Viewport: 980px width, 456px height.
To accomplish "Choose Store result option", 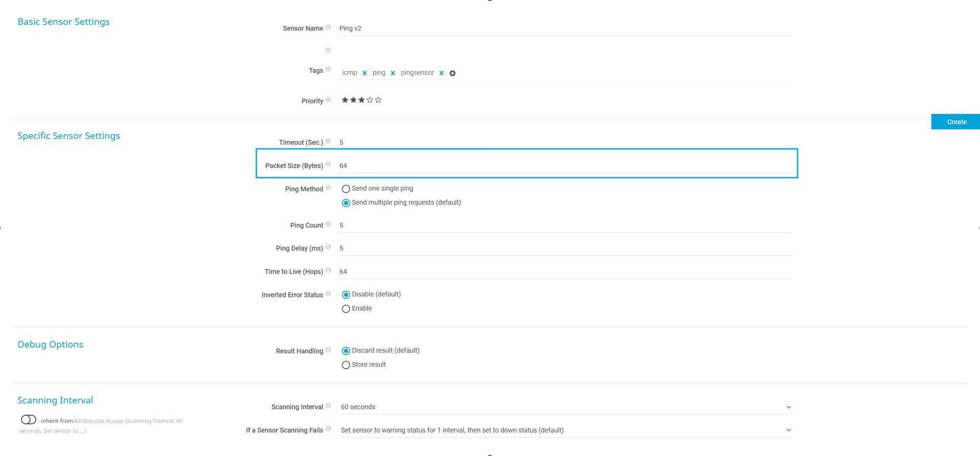I will pos(346,365).
